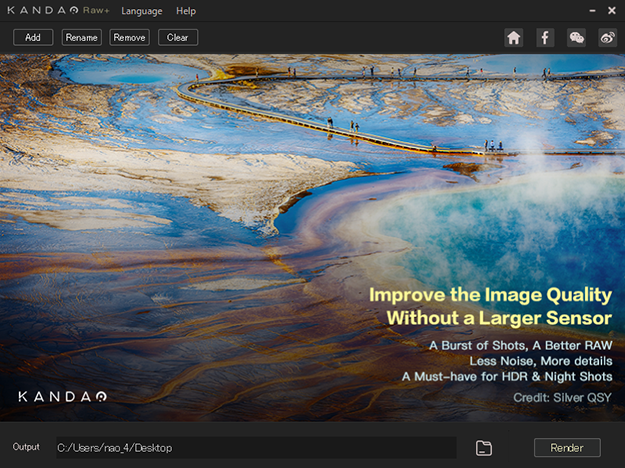
Task: Open the Help menu
Action: (186, 11)
